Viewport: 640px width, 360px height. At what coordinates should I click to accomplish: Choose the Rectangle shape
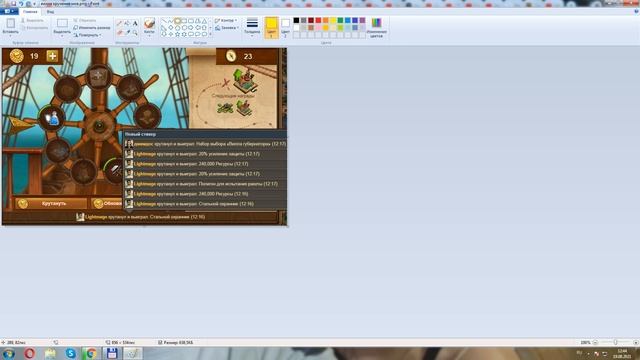coord(184,21)
